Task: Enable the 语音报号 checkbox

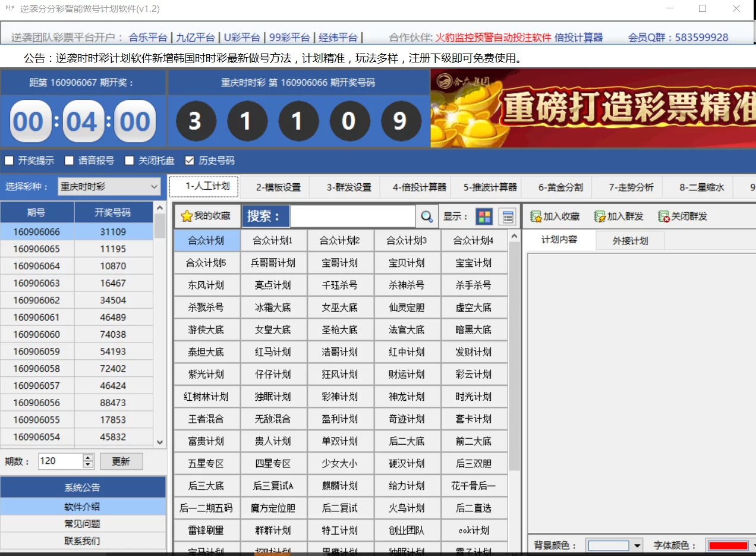Action: tap(70, 161)
